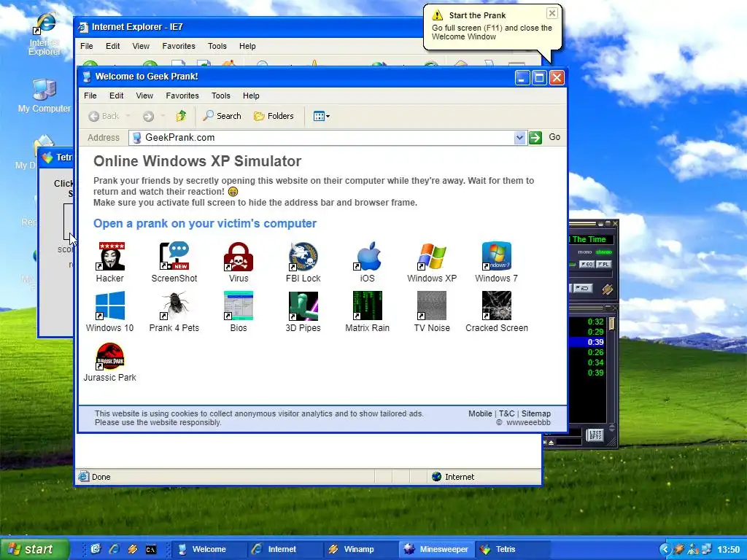
Task: Open Edit menu in Geek Prank window
Action: coord(116,96)
